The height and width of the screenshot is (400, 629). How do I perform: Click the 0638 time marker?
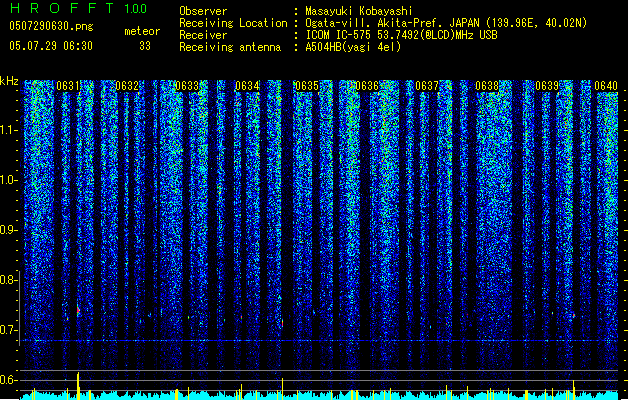click(487, 86)
